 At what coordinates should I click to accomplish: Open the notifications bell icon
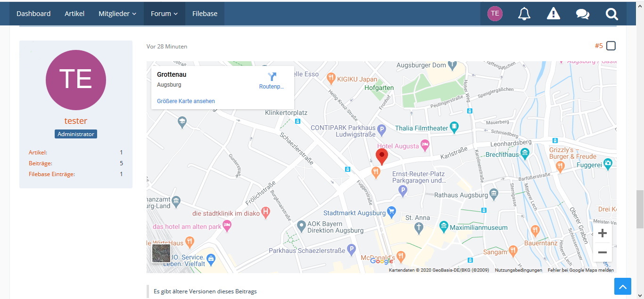click(524, 14)
